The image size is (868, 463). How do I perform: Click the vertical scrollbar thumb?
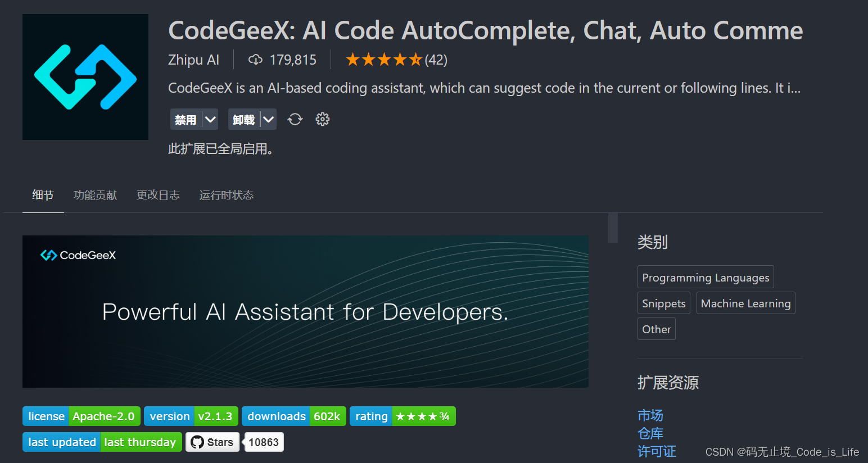coord(613,228)
